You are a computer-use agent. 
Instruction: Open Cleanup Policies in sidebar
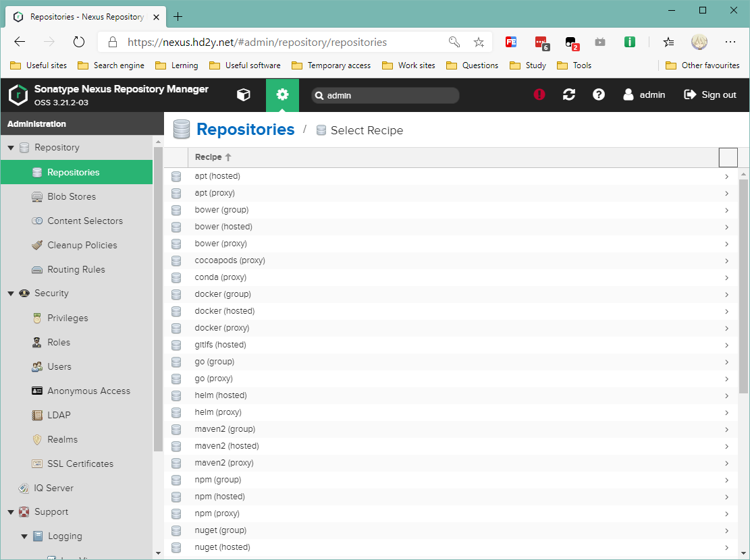click(x=82, y=246)
